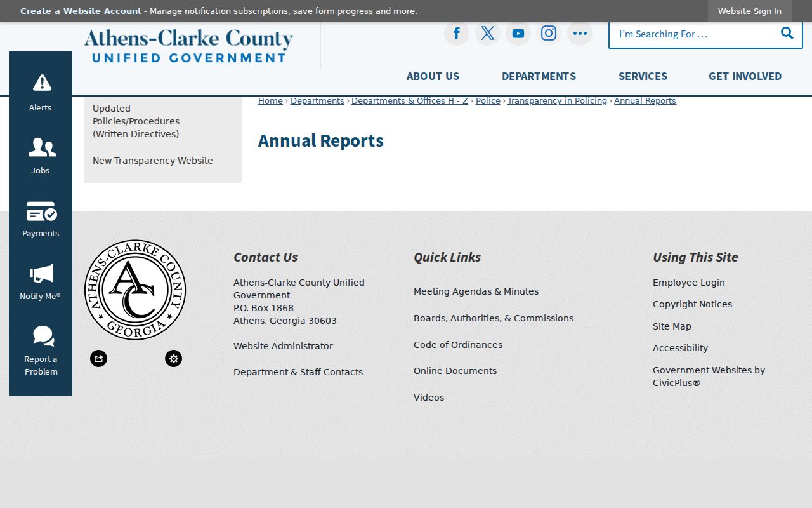Click the Athens-Clarke County Unified Government header logo
The width and height of the screenshot is (812, 508).
tap(188, 46)
